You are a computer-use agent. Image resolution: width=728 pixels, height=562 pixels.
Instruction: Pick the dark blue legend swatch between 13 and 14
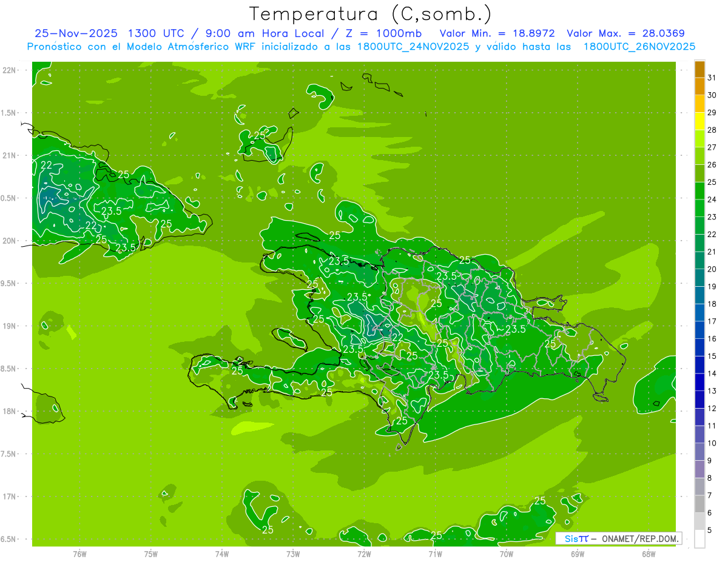(x=699, y=383)
